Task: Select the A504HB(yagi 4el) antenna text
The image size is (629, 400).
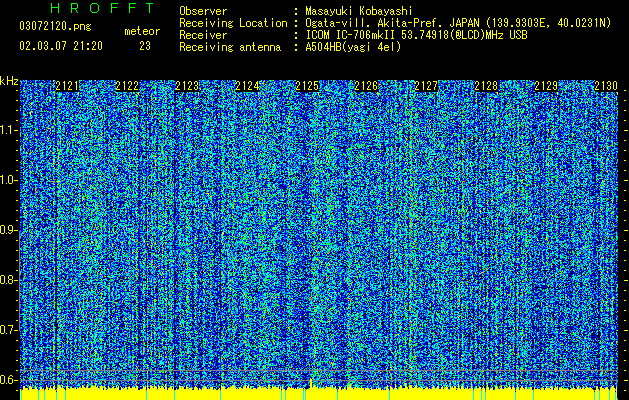Action: point(353,47)
